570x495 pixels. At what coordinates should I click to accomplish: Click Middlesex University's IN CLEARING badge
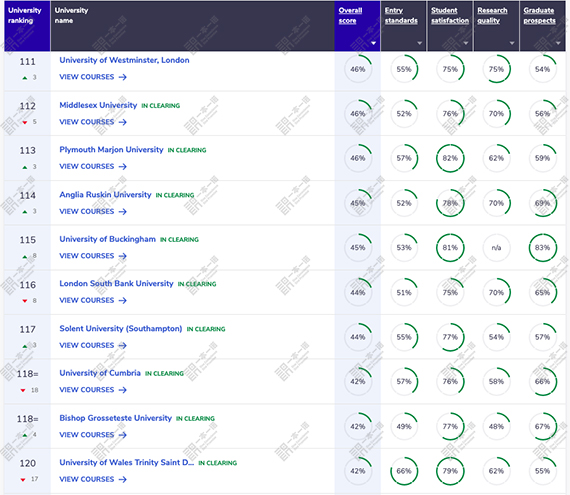point(161,106)
